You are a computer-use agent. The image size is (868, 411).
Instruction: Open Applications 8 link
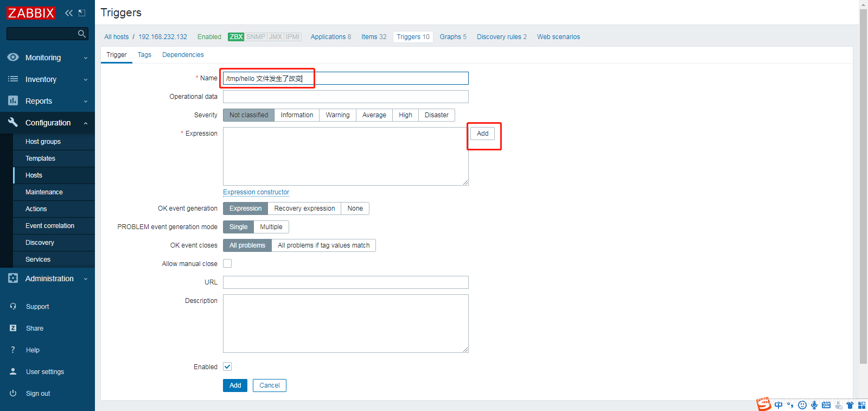(x=331, y=37)
